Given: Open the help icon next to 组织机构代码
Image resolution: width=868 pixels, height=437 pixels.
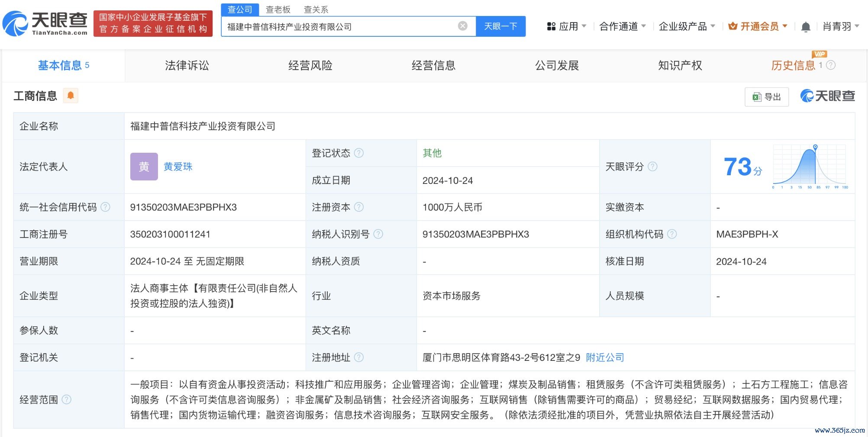Looking at the screenshot, I should [672, 234].
